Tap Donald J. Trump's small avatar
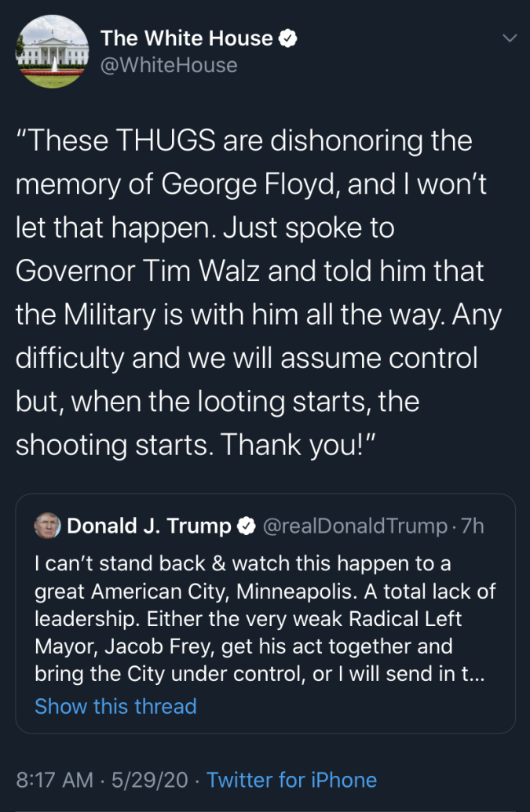The height and width of the screenshot is (812, 530). tap(47, 526)
